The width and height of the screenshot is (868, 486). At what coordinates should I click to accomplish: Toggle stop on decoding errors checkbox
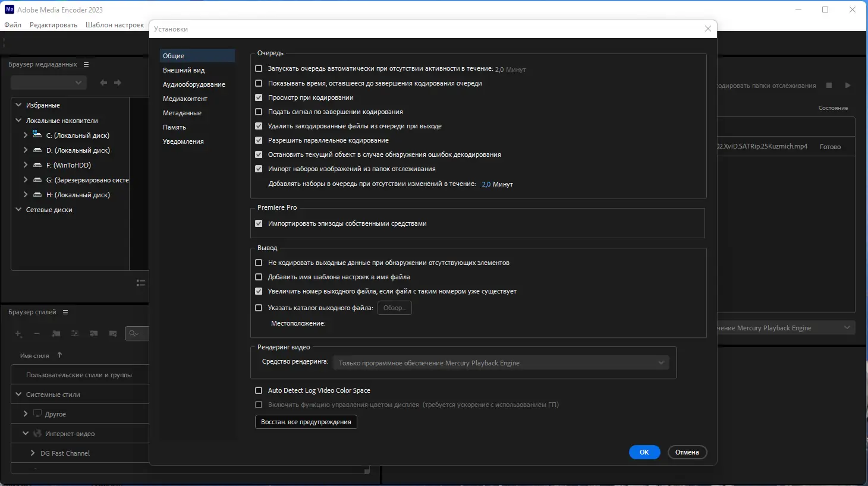pyautogui.click(x=259, y=154)
